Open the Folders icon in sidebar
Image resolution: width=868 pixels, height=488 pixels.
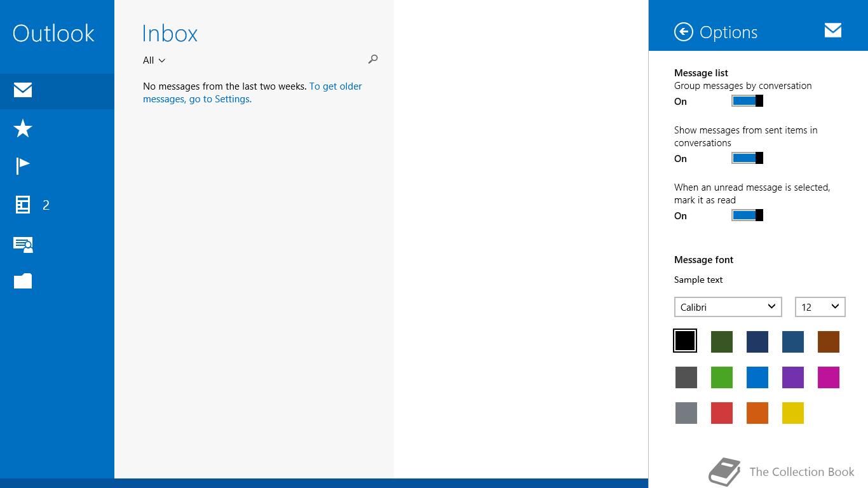(x=23, y=281)
